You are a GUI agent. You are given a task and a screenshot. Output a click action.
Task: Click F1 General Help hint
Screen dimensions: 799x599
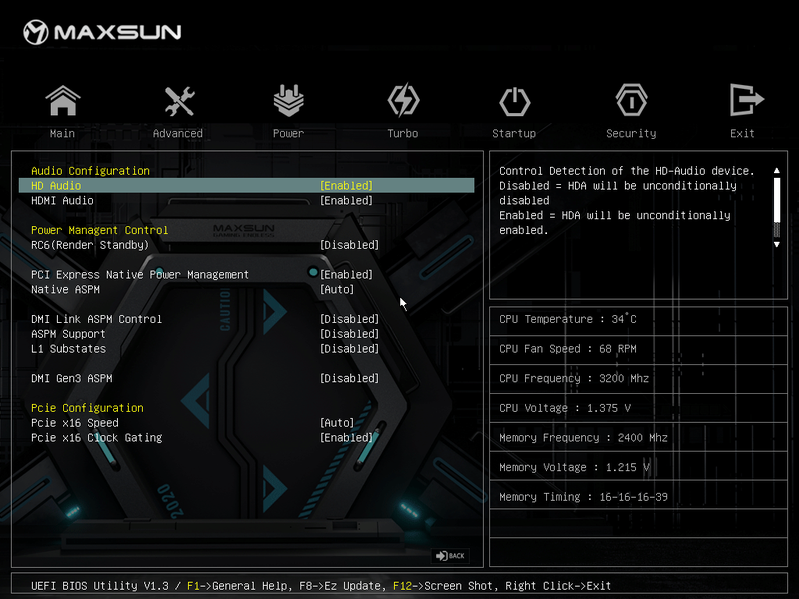[240, 586]
